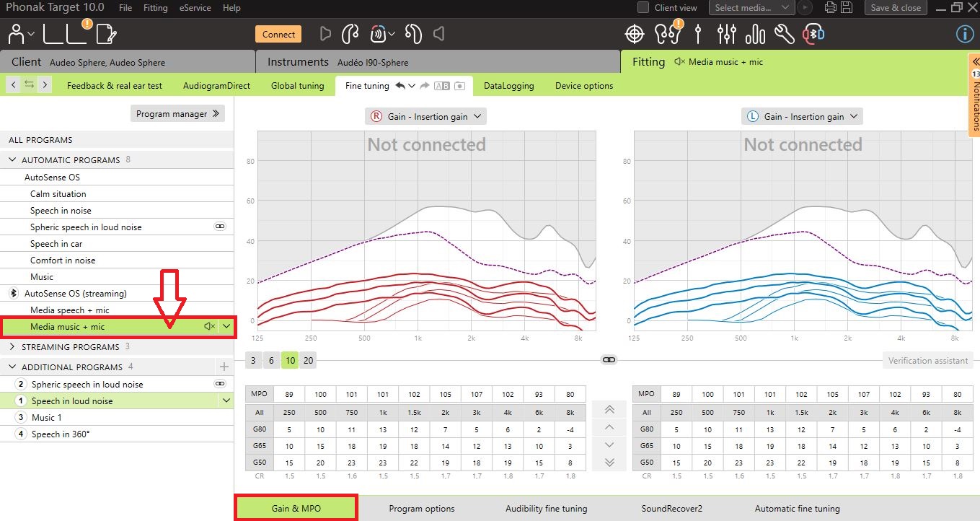Tick the Client view checkbox

click(x=644, y=7)
